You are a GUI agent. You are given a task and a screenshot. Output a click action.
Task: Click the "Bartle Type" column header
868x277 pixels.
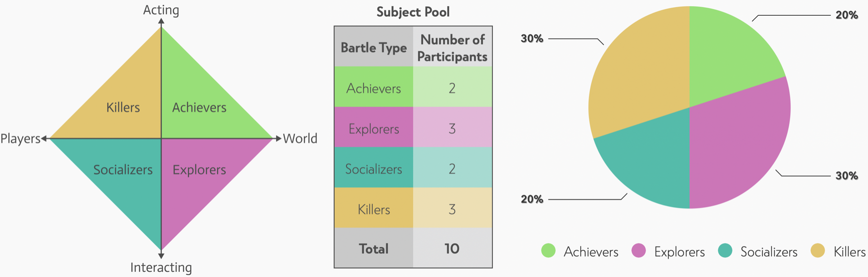point(374,48)
